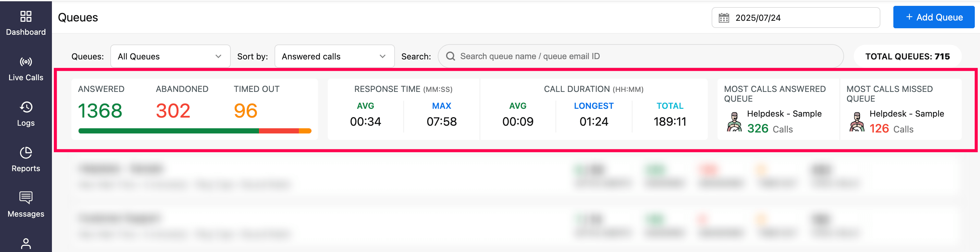Click agent avatar under Most Calls Missed

(x=857, y=122)
